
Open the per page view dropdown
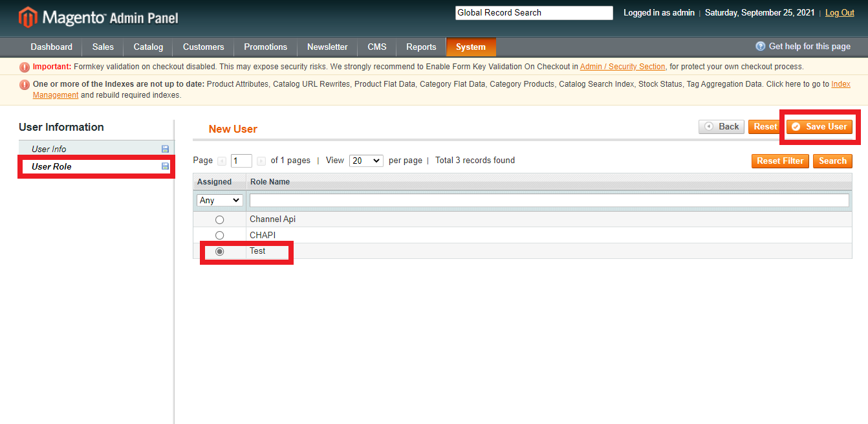point(366,161)
